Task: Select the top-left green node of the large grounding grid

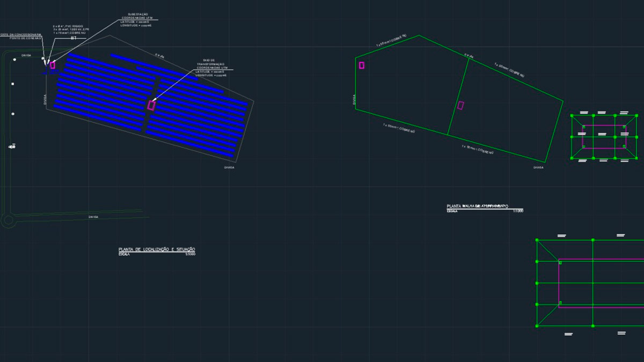Action: point(537,240)
